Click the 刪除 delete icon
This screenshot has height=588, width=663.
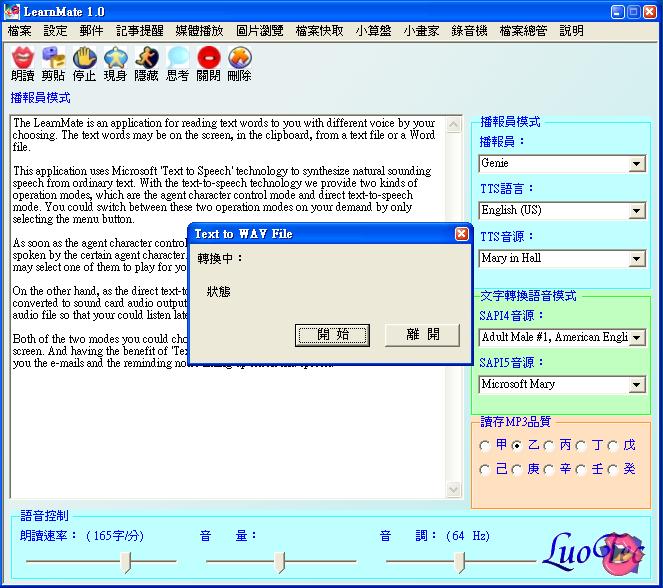(x=240, y=57)
